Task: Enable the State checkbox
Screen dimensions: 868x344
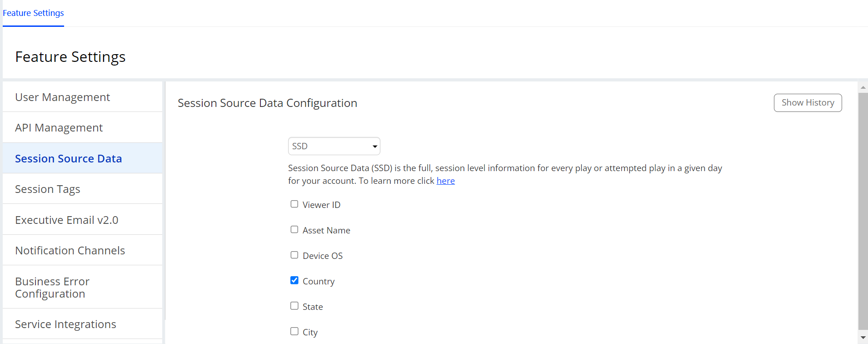Action: tap(294, 306)
